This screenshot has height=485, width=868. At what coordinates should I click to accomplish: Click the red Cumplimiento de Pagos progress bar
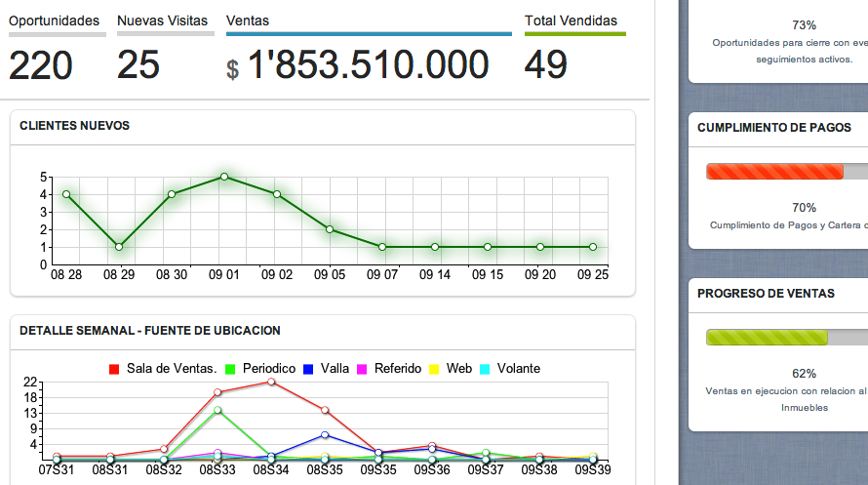click(x=775, y=172)
